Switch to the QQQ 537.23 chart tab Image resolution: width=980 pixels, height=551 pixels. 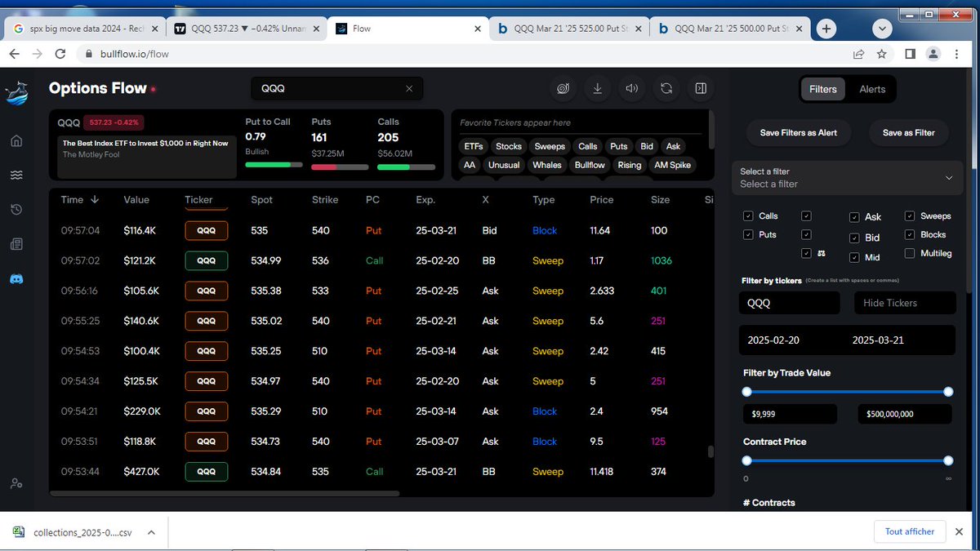[246, 29]
